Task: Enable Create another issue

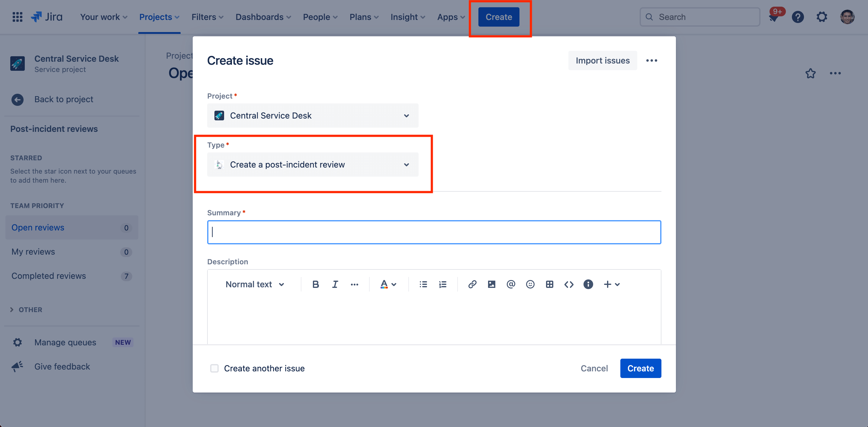Action: (214, 368)
